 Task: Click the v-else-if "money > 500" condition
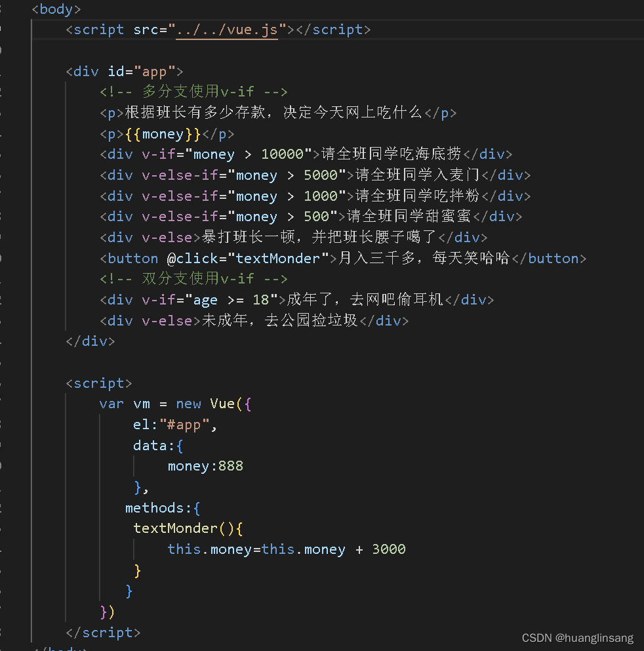pos(240,217)
